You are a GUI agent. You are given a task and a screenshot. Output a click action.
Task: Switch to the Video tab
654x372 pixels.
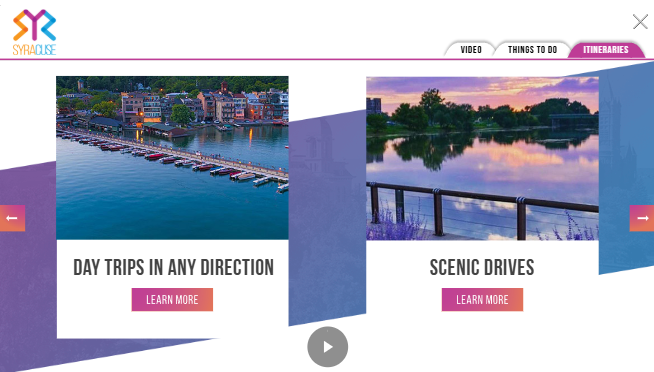click(x=471, y=50)
